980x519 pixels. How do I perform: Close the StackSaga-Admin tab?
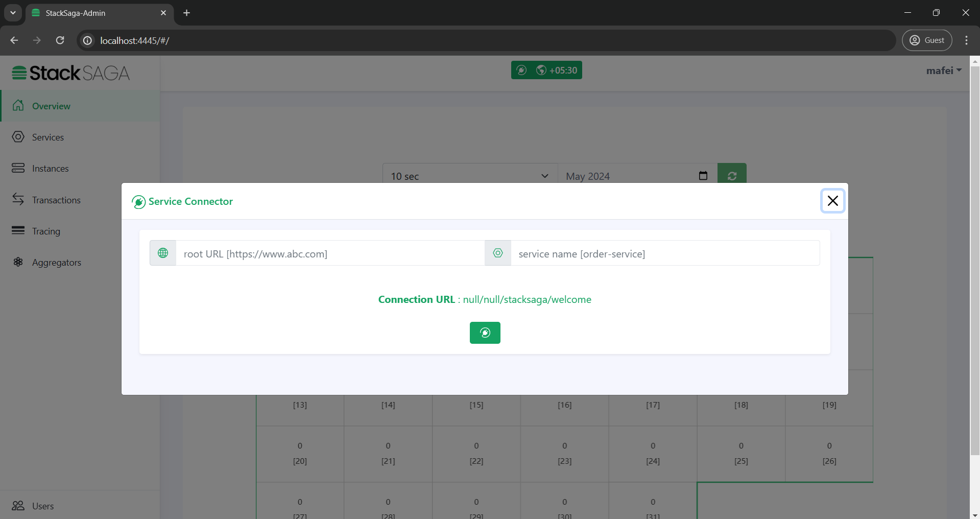coord(163,13)
